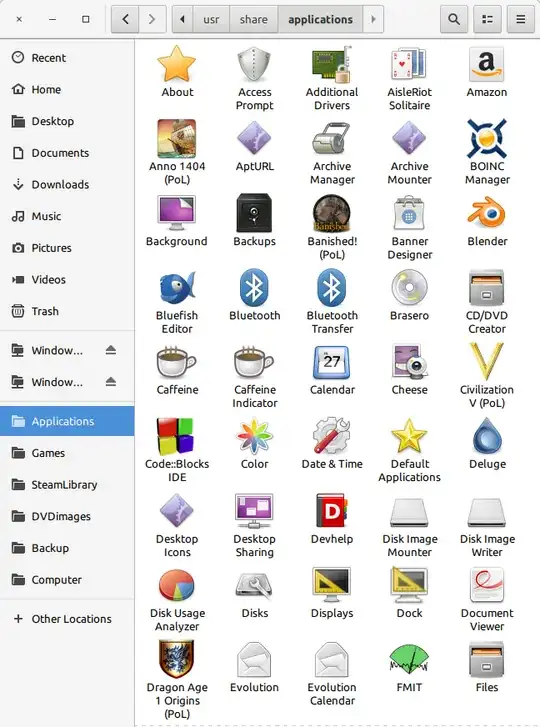Click the About star icon

tap(177, 64)
